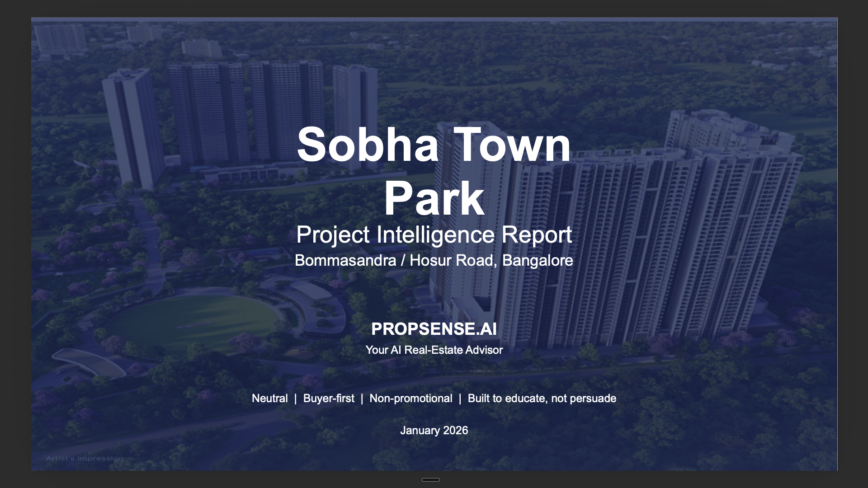Click the 'Non-promotional' text
This screenshot has width=868, height=488.
point(410,399)
